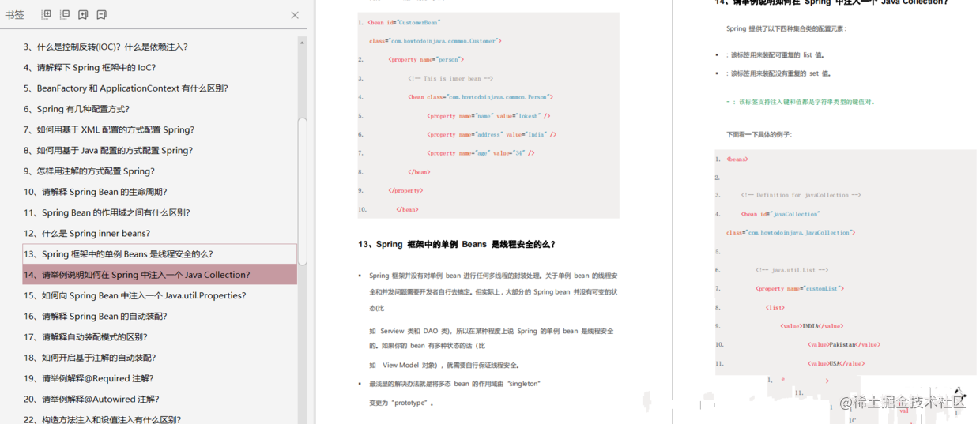This screenshot has width=980, height=424.
Task: Click code value INDIA line
Action: 812,325
